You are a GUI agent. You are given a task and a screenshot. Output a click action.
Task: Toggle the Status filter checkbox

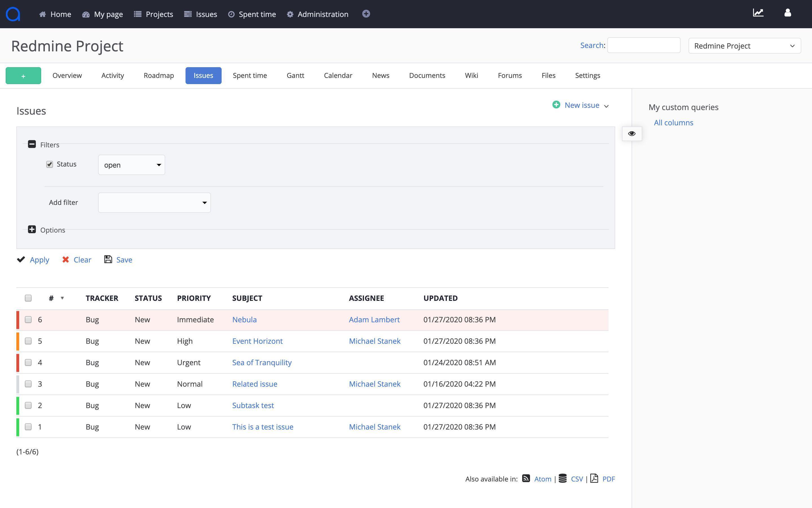(x=50, y=164)
